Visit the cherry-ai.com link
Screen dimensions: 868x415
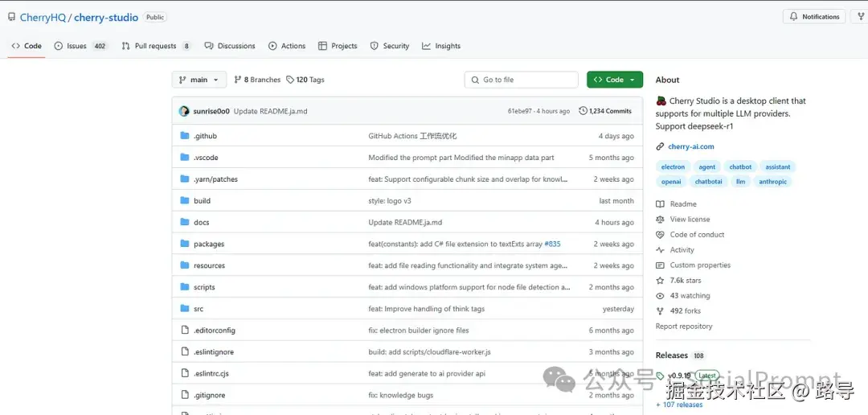click(x=691, y=147)
